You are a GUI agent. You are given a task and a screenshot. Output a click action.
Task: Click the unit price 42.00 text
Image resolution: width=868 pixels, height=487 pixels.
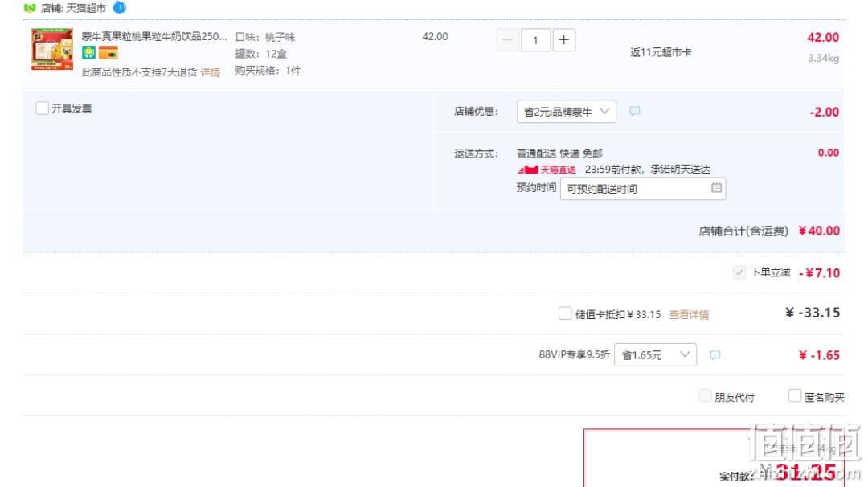[435, 36]
